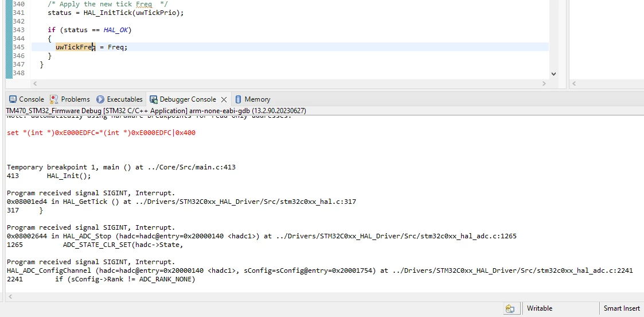The image size is (644, 317).
Task: Close the Debugger Console tab
Action: [x=224, y=99]
